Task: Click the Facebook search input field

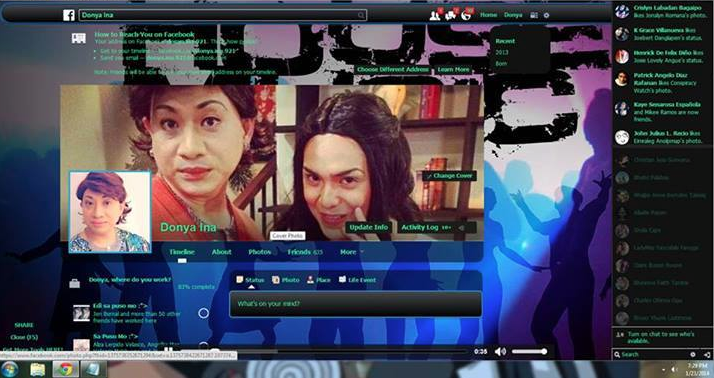Action: point(223,15)
